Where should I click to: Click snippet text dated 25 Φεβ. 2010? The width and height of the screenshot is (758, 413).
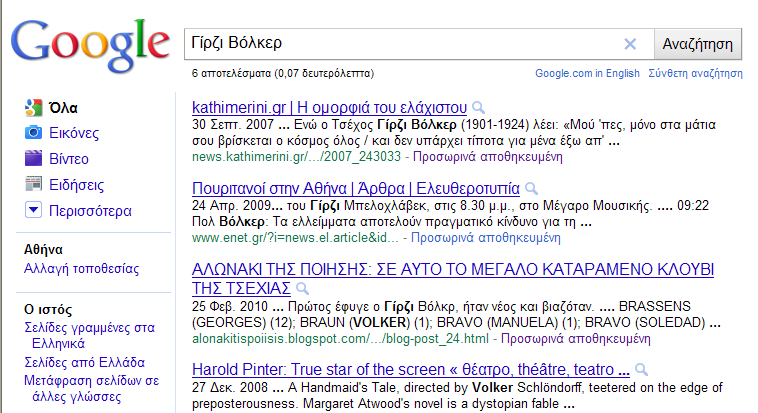point(456,314)
